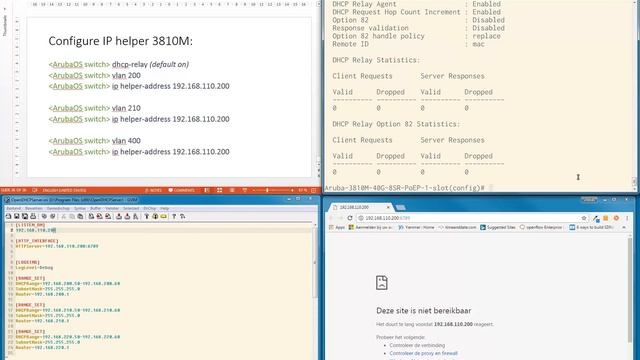The height and width of the screenshot is (360, 640).
Task: Toggle Comments pane in PowerPoint status bar
Action: point(182,191)
